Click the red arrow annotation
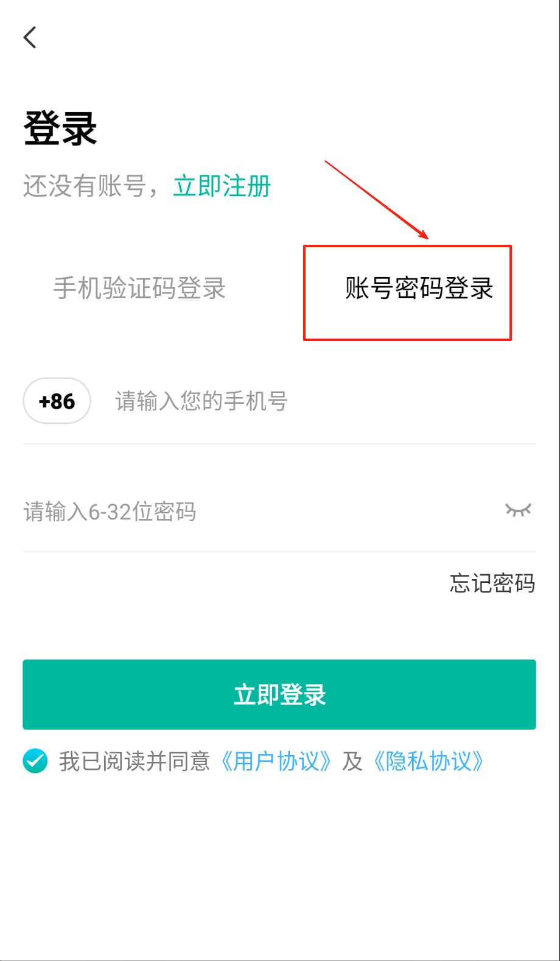This screenshot has height=961, width=560. pos(377,200)
